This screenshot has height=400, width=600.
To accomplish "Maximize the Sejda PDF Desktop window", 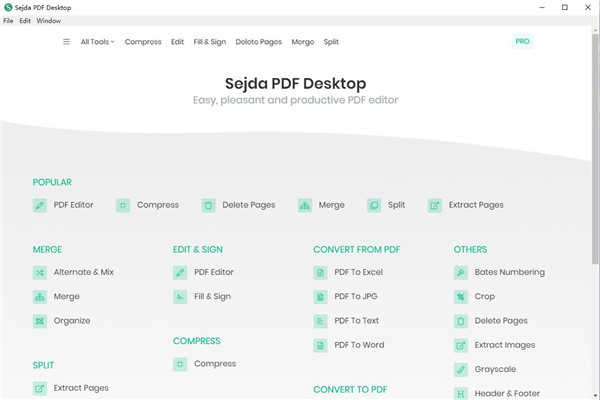I will (564, 7).
